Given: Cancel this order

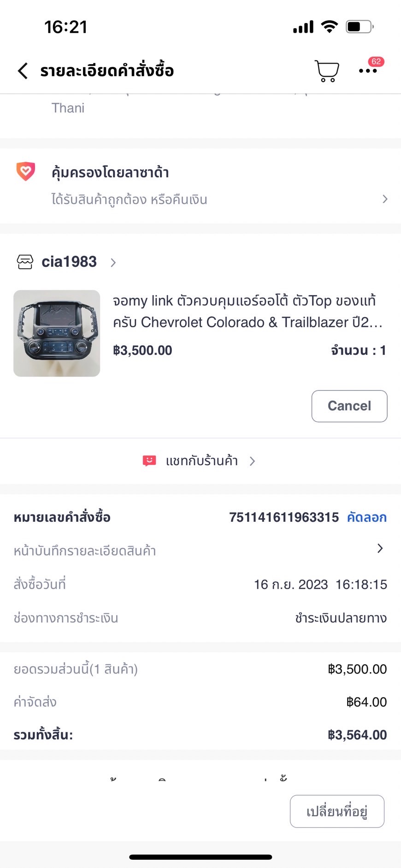Looking at the screenshot, I should pos(349,406).
